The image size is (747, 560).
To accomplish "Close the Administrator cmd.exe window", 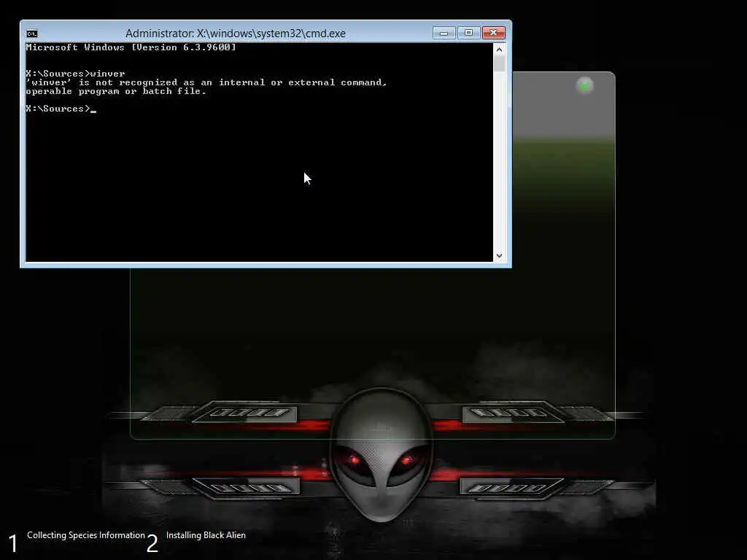I will pyautogui.click(x=494, y=32).
